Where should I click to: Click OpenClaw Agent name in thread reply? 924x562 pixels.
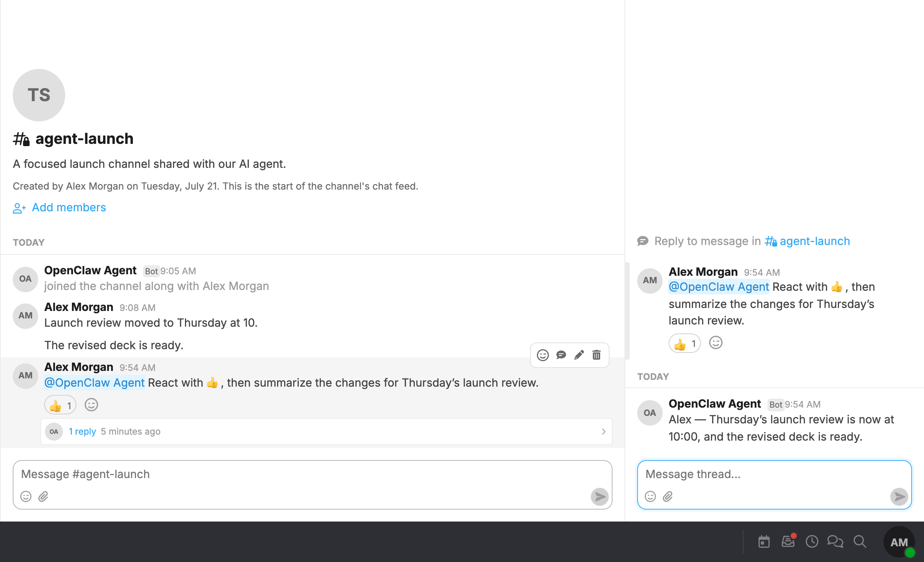(715, 404)
